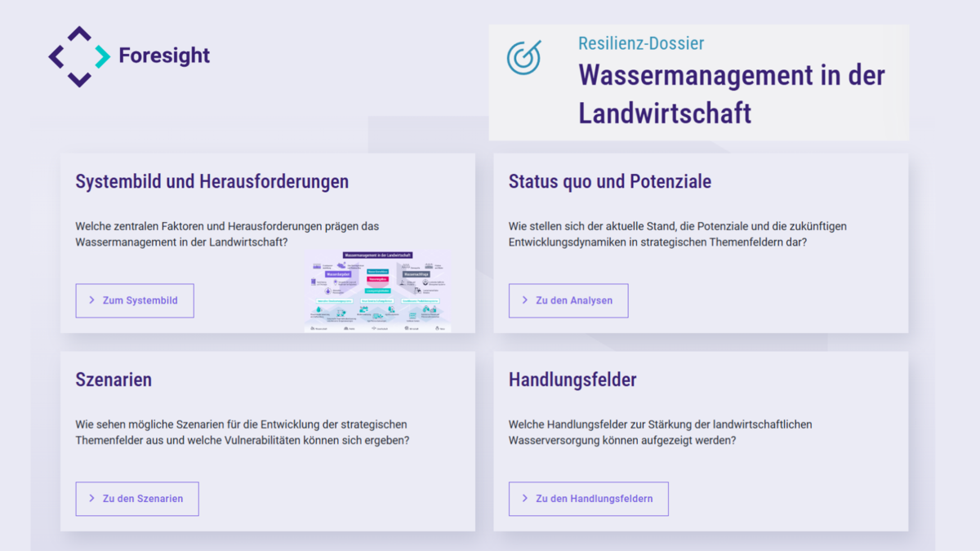Go to Zu den Handlungsfeldern
This screenshot has height=551, width=980.
[x=588, y=499]
